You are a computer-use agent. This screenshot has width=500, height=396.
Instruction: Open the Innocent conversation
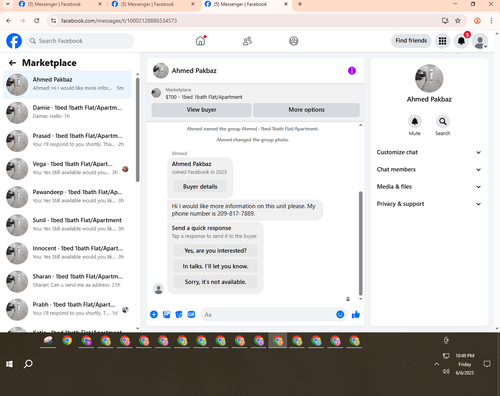(68, 253)
